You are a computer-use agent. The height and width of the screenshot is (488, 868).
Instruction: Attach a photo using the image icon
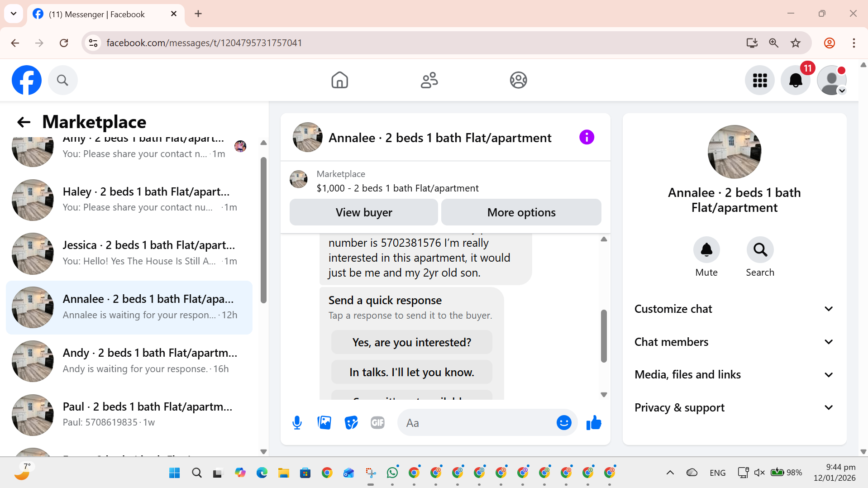[x=324, y=423]
